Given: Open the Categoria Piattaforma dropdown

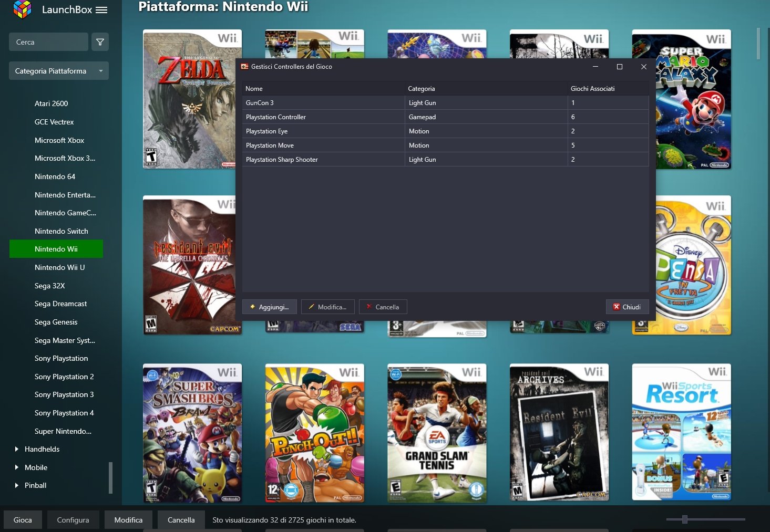Looking at the screenshot, I should point(59,71).
